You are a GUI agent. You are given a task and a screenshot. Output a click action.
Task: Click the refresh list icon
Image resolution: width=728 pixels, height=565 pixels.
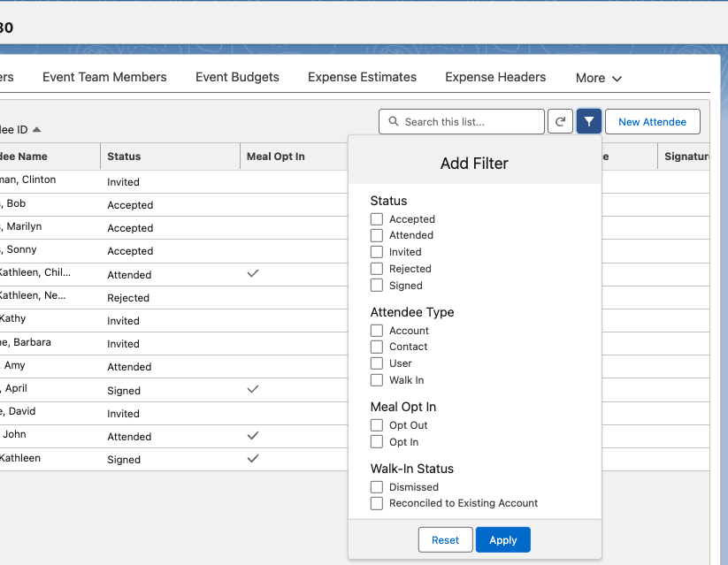(560, 122)
